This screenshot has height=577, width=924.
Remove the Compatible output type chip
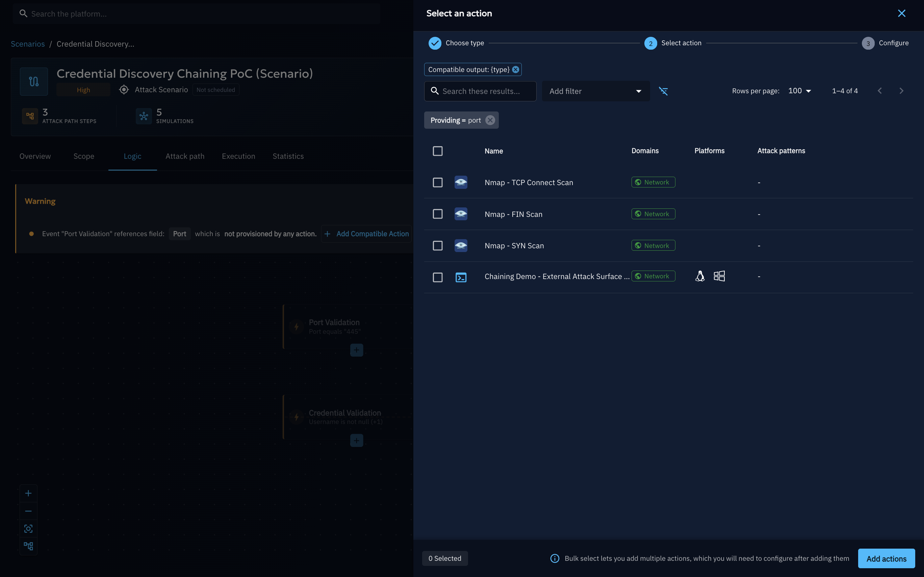click(x=515, y=70)
